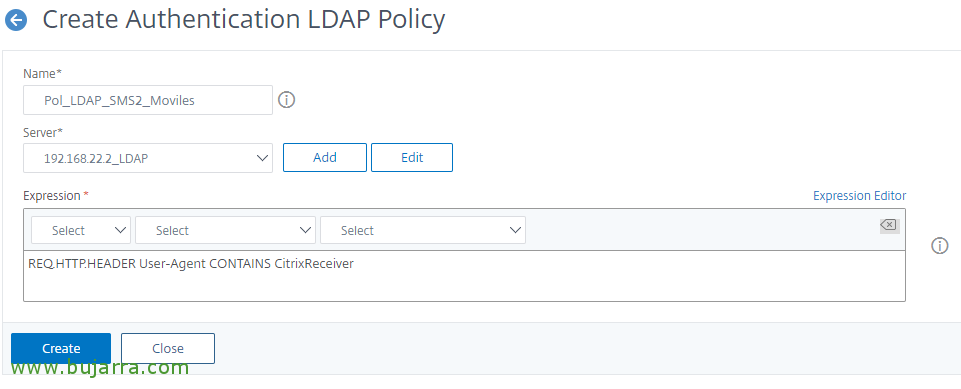Click the www.bujarra.com watermark text
The height and width of the screenshot is (389, 961).
pyautogui.click(x=100, y=368)
